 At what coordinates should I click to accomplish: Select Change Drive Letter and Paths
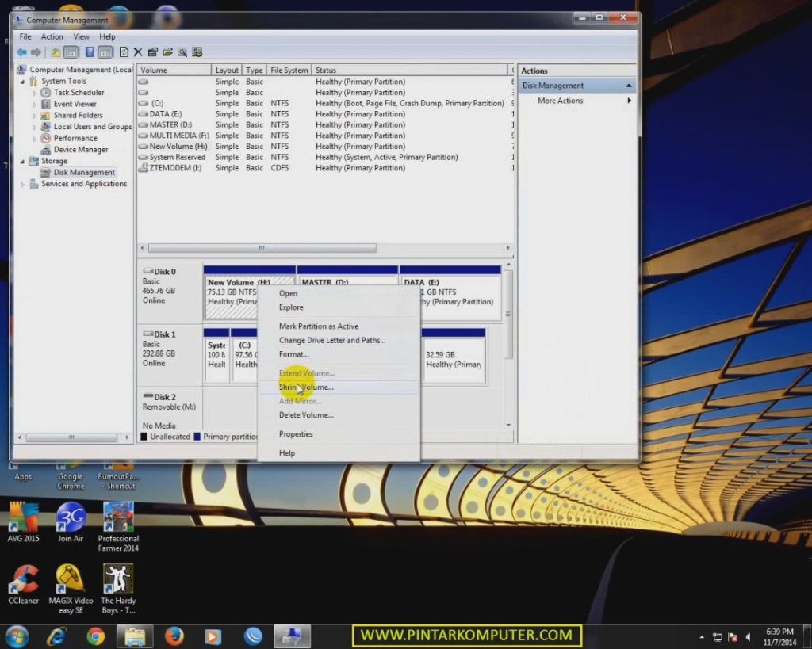point(339,341)
